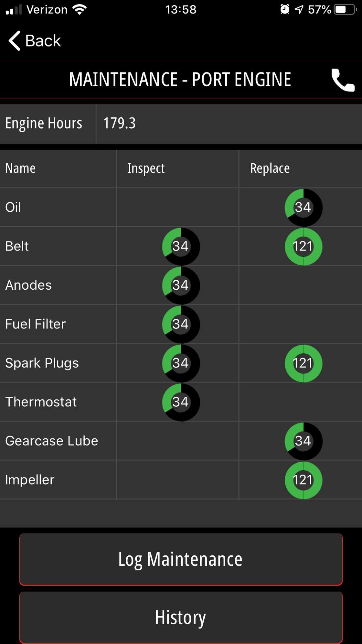The image size is (362, 644).
Task: Tap the Inspect column header
Action: coord(146,168)
